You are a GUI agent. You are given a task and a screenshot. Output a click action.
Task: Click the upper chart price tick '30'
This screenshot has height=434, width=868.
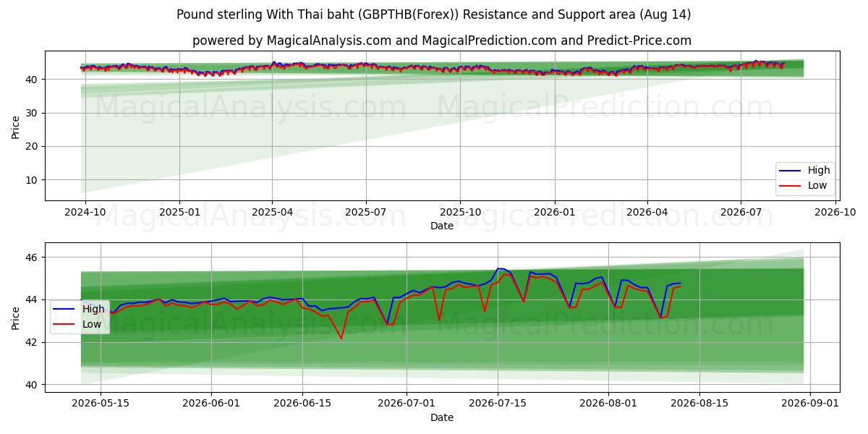pos(33,113)
